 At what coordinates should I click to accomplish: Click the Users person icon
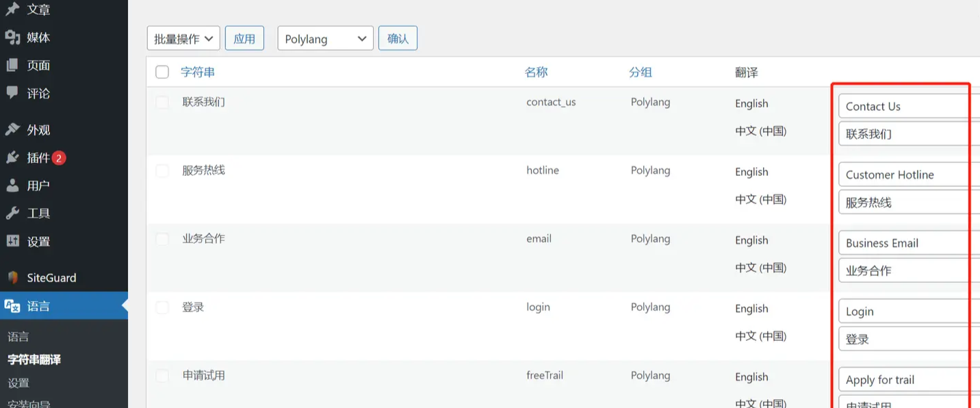click(12, 186)
